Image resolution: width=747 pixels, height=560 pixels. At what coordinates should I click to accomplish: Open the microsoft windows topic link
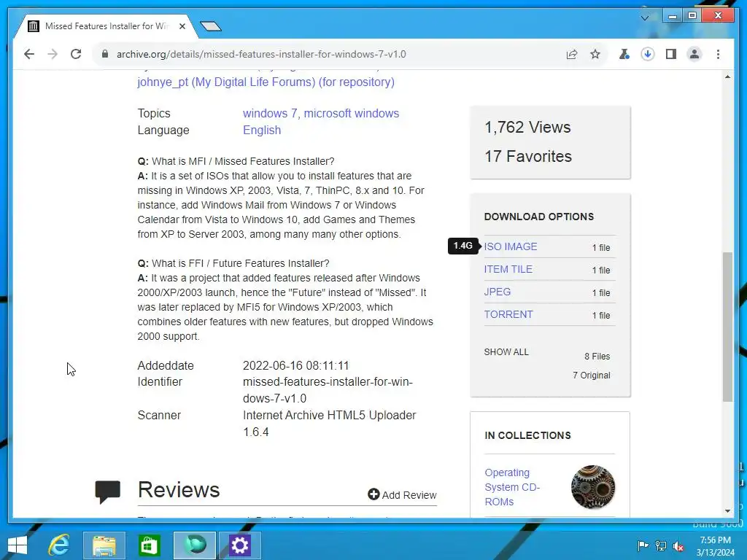point(352,113)
